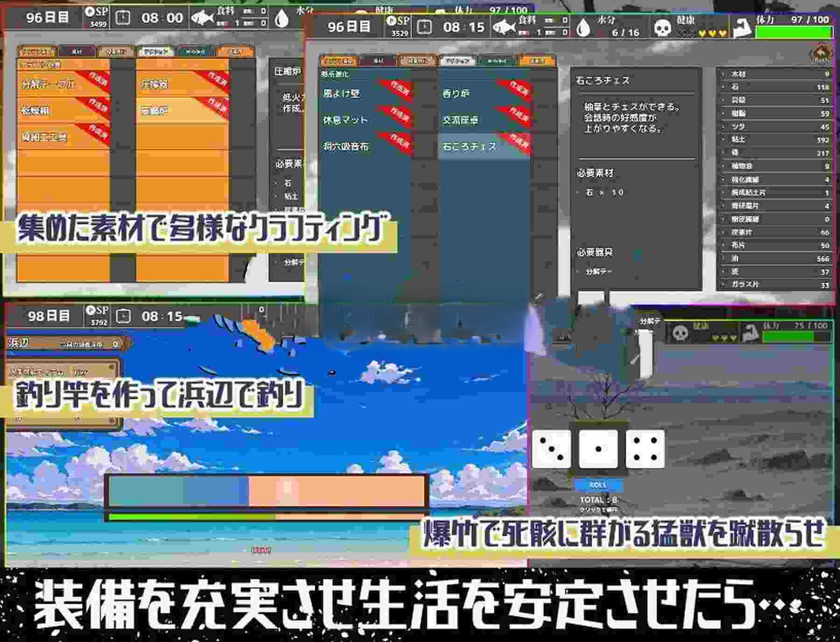Click the SP coin icon showing 3529

point(391,21)
